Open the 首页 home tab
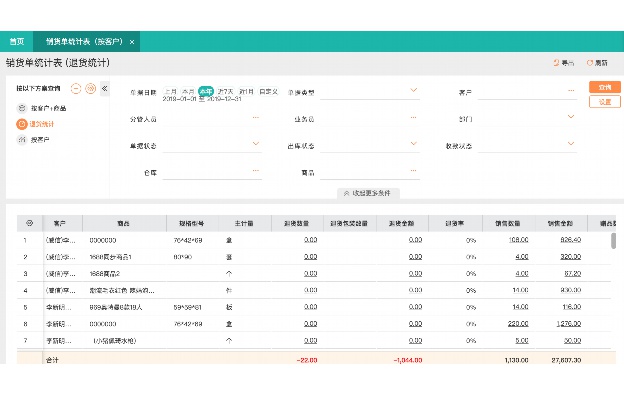 17,41
